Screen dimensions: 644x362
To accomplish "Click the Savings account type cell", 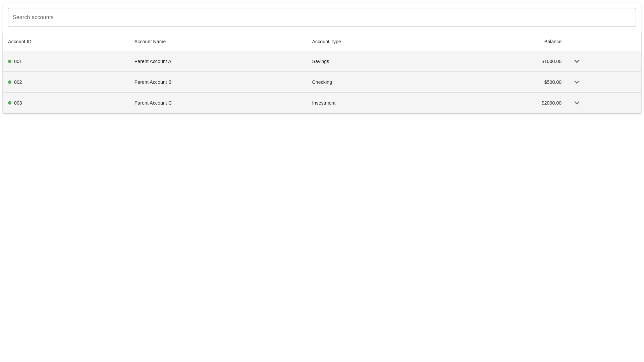I will click(x=320, y=61).
